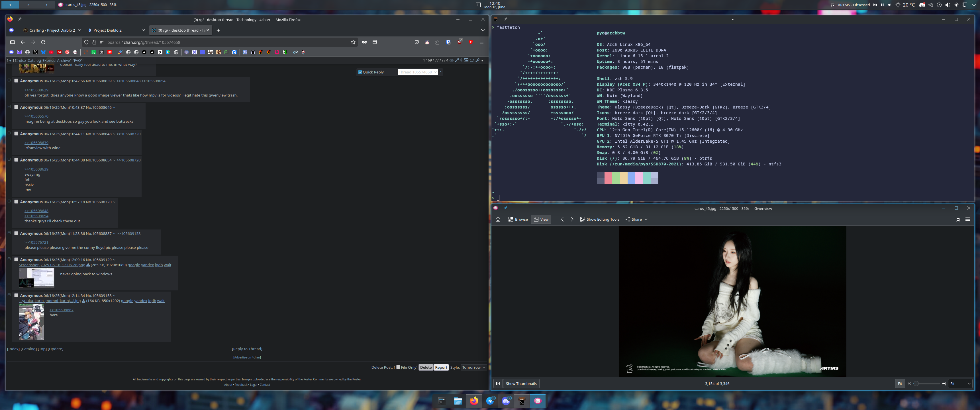Open Fit zoom combo box in Gwenview

click(x=960, y=383)
